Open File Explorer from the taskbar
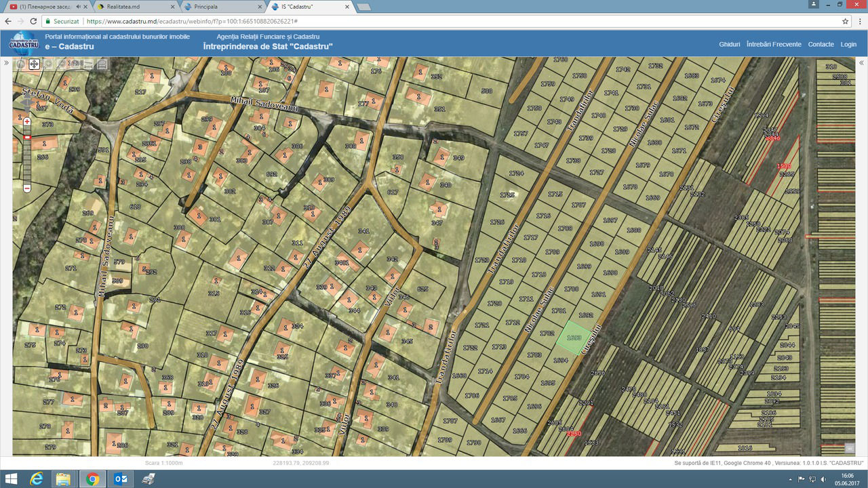868x488 pixels. pyautogui.click(x=63, y=479)
